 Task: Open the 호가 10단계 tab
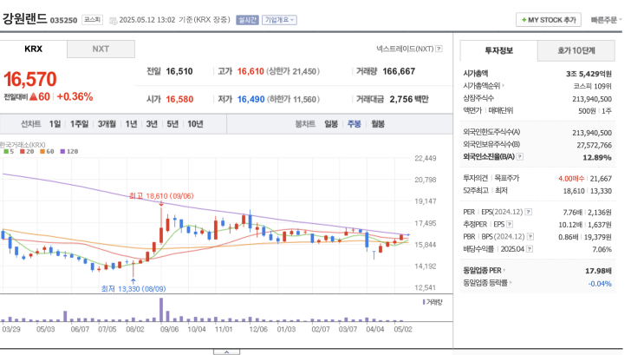pos(576,50)
